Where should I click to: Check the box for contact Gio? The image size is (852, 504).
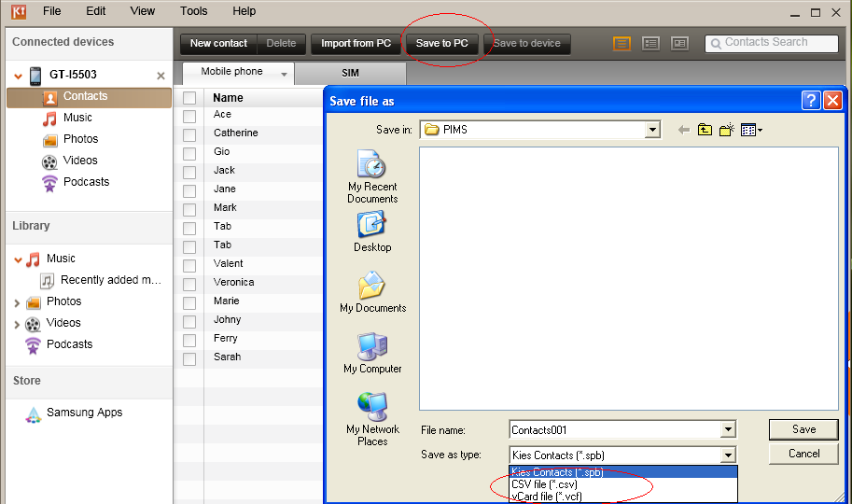tap(189, 154)
